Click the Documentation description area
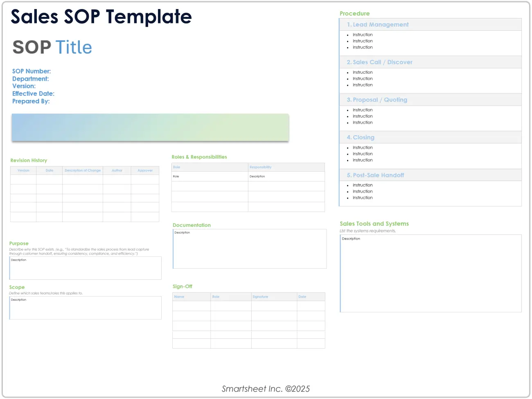The image size is (532, 399). [250, 249]
